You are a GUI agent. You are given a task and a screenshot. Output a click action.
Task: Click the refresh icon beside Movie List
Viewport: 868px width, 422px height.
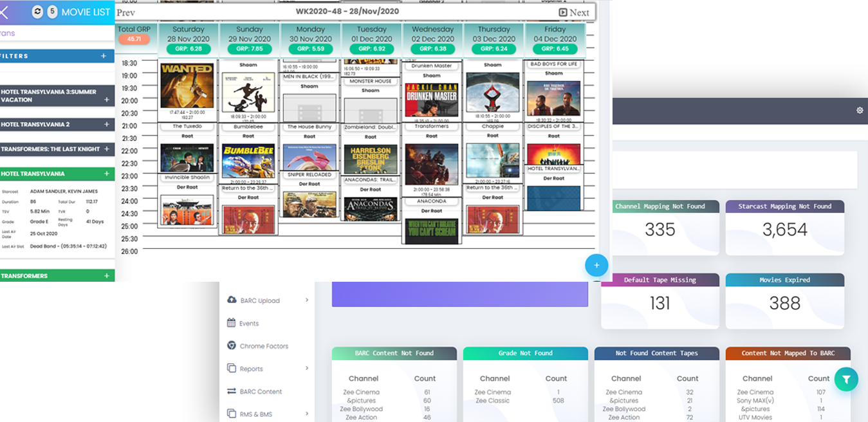(37, 12)
